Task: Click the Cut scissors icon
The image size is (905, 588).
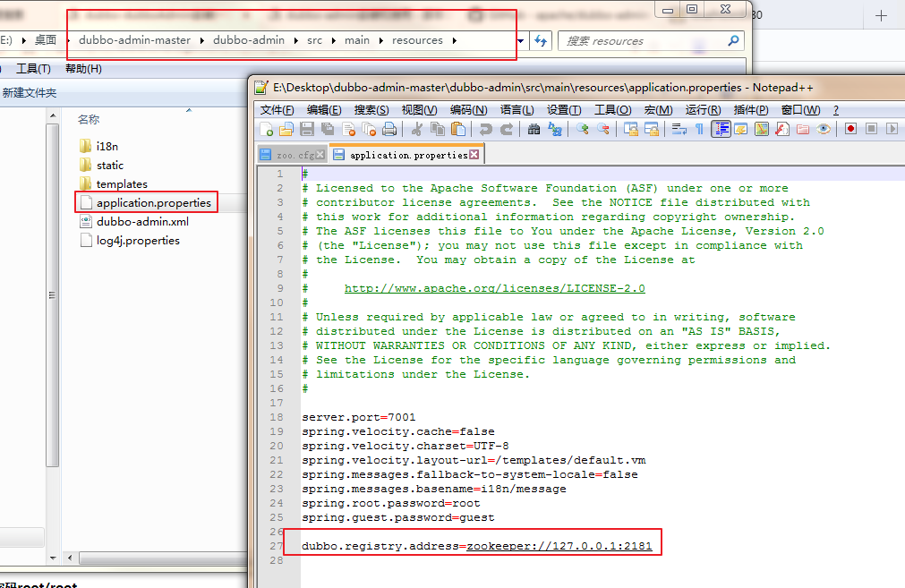Action: coord(417,129)
